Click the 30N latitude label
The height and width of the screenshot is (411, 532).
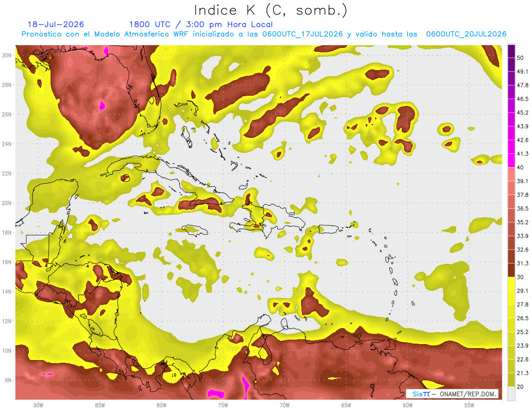click(x=7, y=55)
